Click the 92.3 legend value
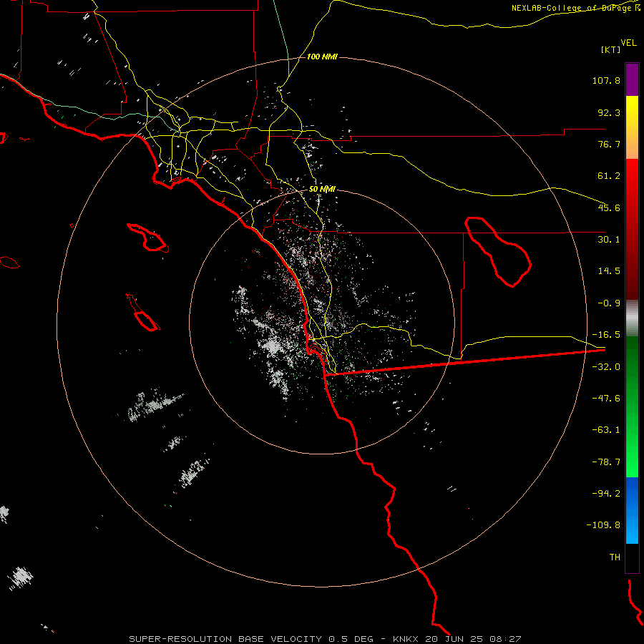Screen dimensions: 644x644 click(609, 112)
